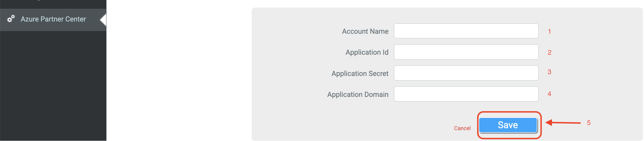Image resolution: width=644 pixels, height=141 pixels.
Task: Click red annotation number 3 beside Application Secret
Action: (x=549, y=72)
